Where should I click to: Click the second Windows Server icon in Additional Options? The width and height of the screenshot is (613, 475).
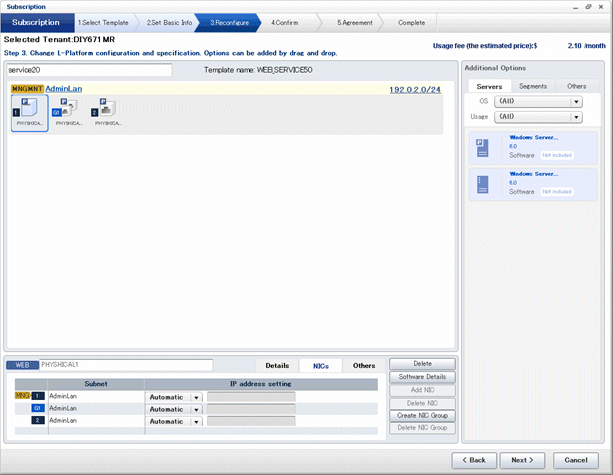coord(482,184)
